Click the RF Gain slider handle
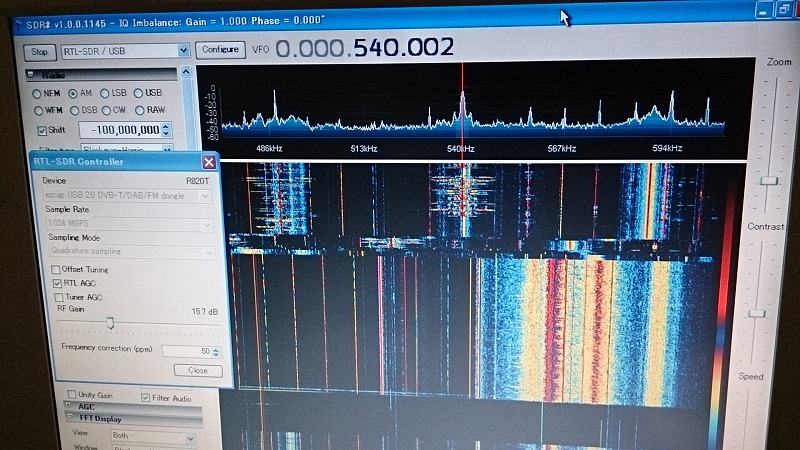Screen dimensions: 800x450 [110, 322]
